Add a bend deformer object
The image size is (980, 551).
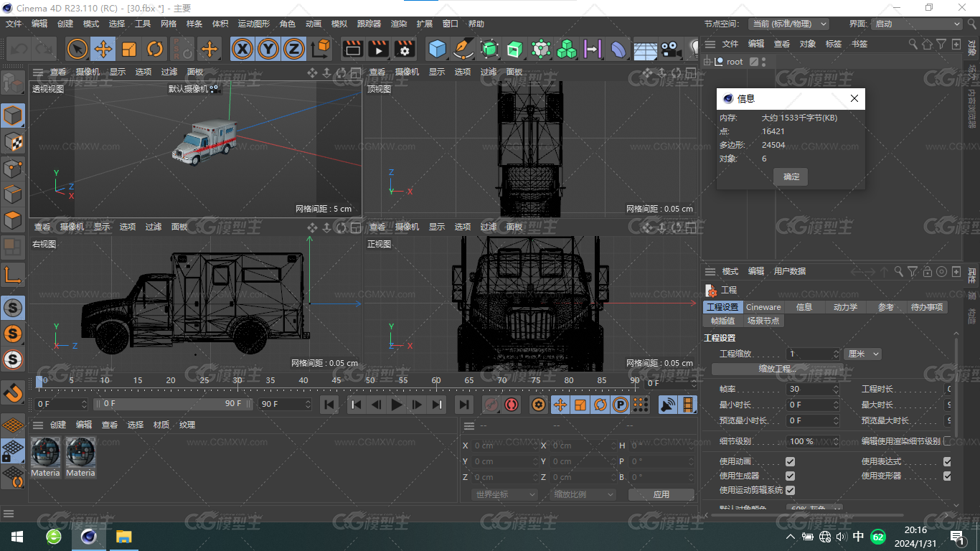(618, 49)
